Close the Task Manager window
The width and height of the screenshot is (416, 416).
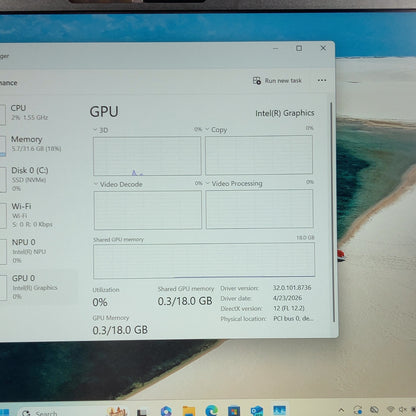coord(323,48)
